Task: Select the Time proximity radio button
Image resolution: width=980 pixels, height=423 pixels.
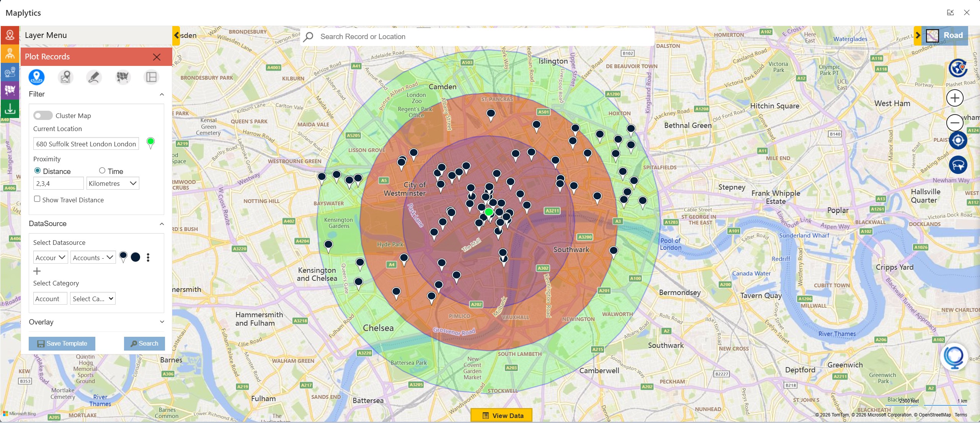Action: 102,171
